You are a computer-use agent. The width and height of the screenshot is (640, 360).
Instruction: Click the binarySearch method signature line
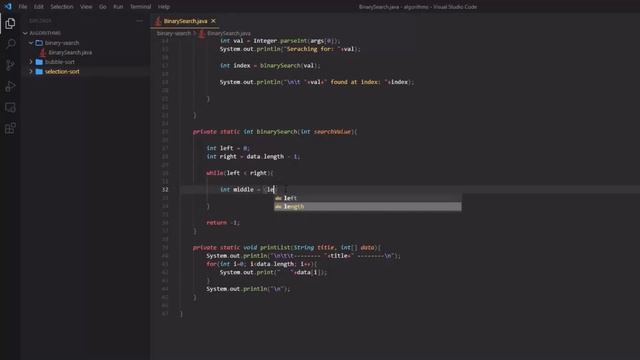click(275, 132)
